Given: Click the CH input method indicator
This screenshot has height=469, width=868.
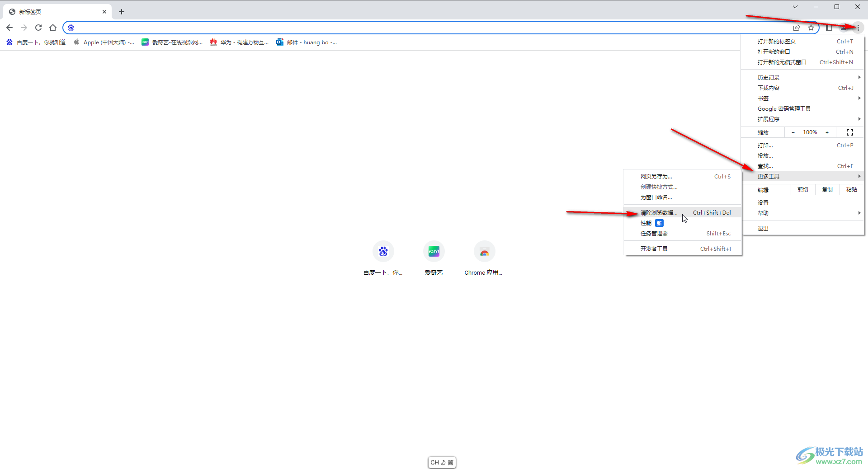Looking at the screenshot, I should click(x=442, y=462).
